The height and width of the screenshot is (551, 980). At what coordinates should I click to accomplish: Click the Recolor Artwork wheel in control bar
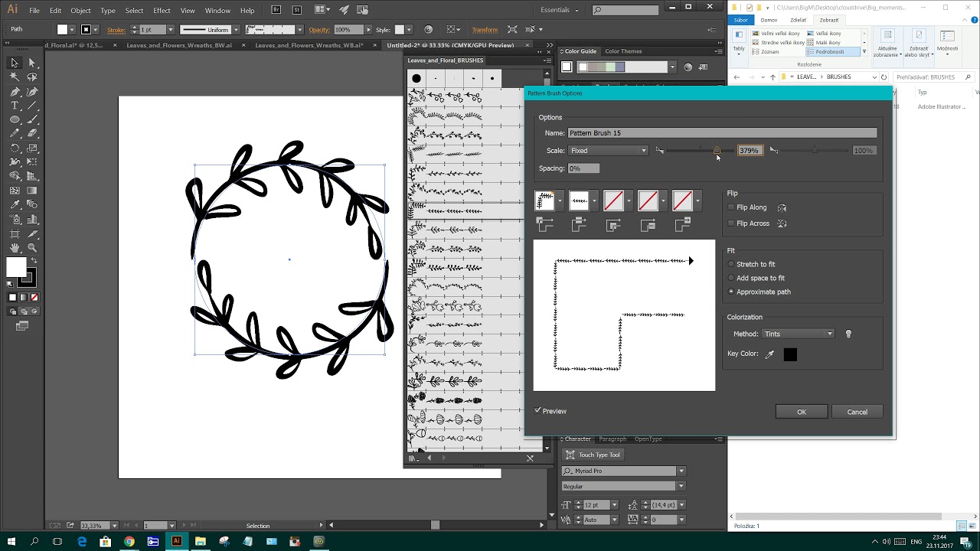tap(429, 30)
